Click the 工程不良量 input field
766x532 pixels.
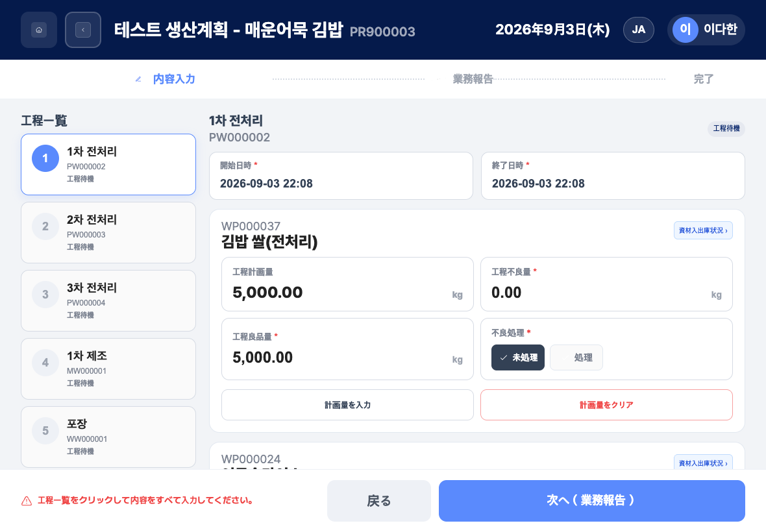click(x=606, y=284)
